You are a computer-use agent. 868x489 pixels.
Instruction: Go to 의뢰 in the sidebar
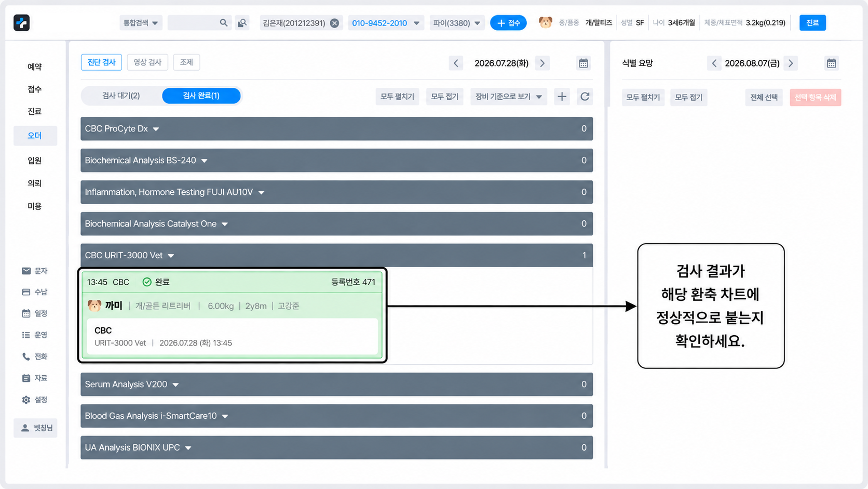[x=35, y=183]
